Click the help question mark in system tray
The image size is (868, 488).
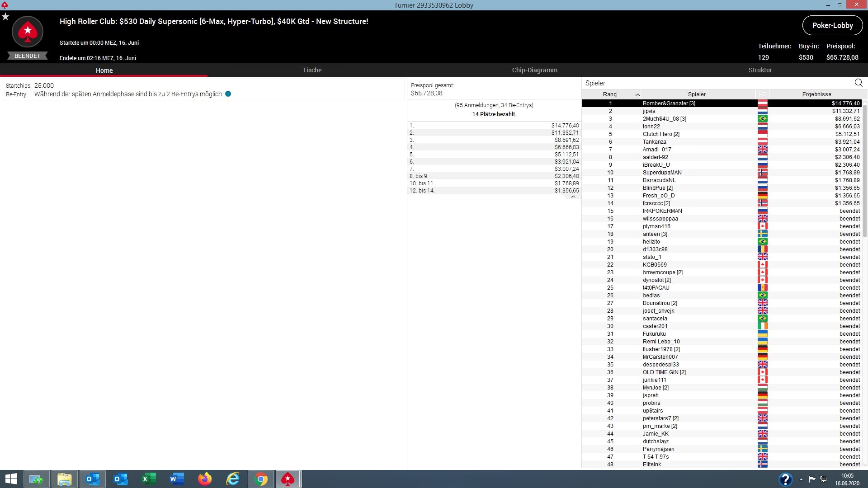(785, 479)
